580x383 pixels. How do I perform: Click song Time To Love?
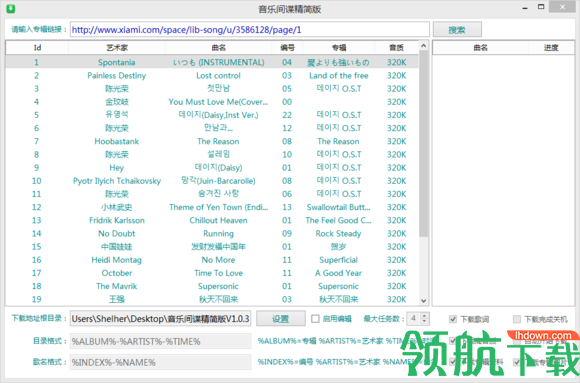pos(219,273)
